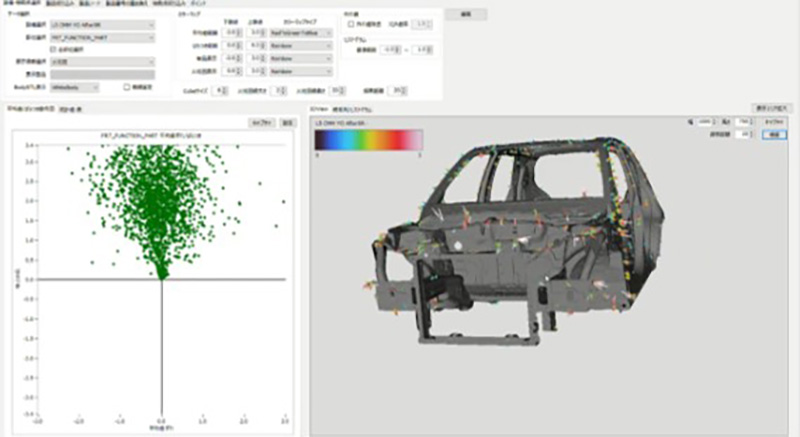The height and width of the screenshot is (437, 800).
Task: Switch to the second tab above the scatter plot
Action: [x=71, y=109]
